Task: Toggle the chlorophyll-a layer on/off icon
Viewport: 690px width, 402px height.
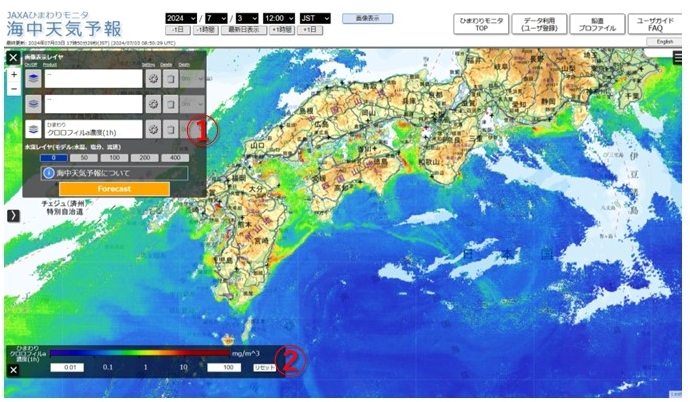Action: pyautogui.click(x=33, y=129)
